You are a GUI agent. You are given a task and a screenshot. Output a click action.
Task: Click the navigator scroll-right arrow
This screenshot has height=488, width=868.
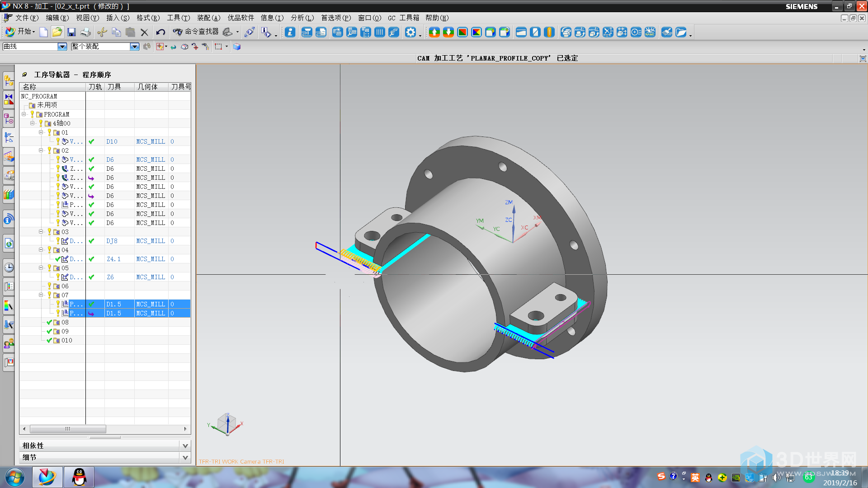[185, 429]
